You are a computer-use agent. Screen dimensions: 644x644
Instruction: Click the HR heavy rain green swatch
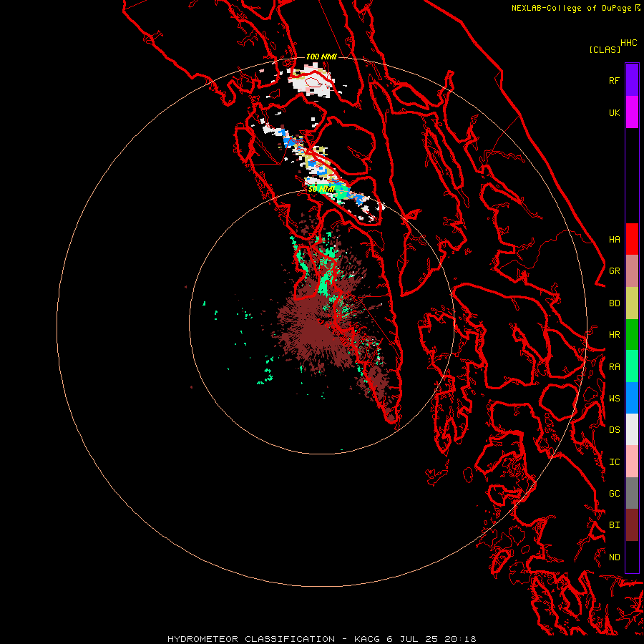point(632,335)
